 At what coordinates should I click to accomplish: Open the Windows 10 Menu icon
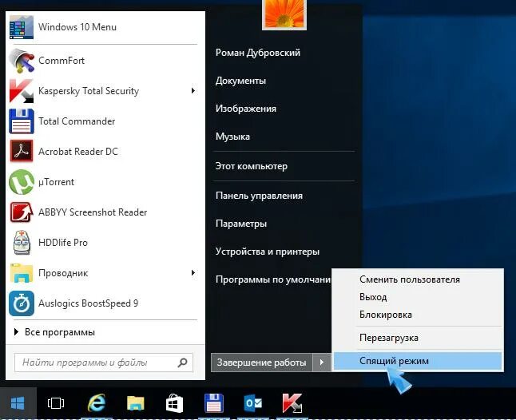(22, 27)
